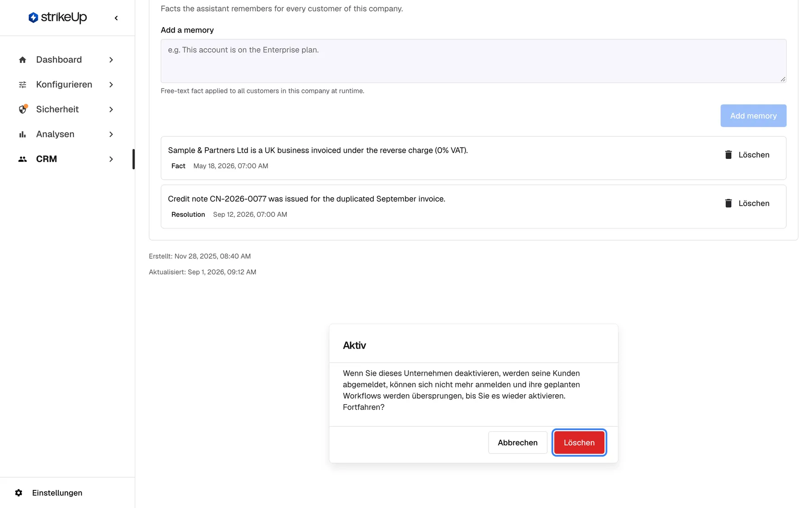Click the 'Erstellt: Nov 28, 2025' line
This screenshot has height=508, width=812.
(x=200, y=256)
